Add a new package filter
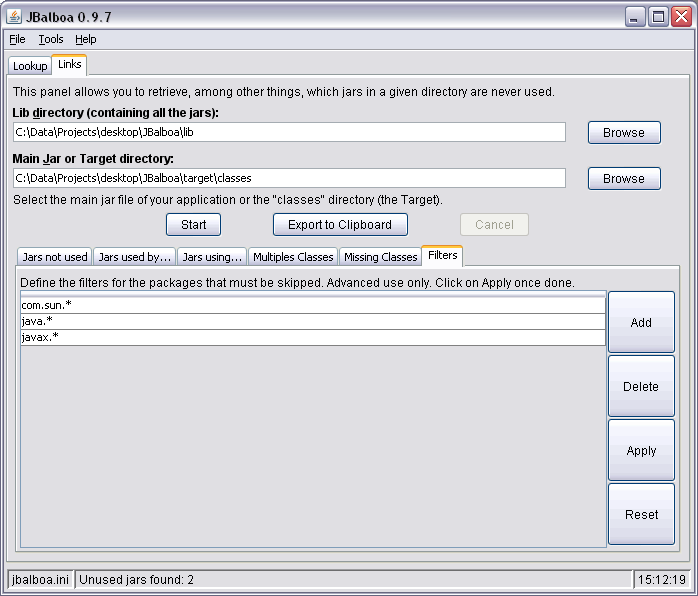The height and width of the screenshot is (596, 698). point(641,322)
